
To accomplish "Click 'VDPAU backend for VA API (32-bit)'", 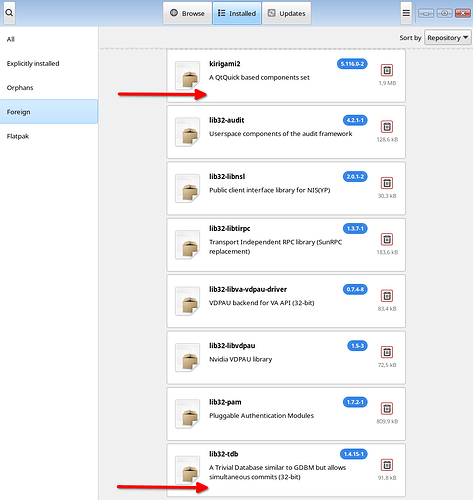I will pos(262,303).
